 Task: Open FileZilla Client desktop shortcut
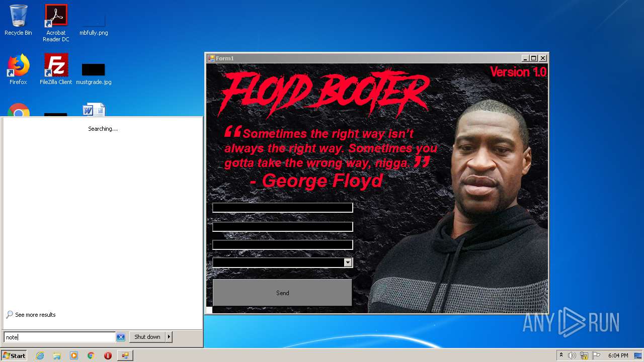[x=56, y=69]
